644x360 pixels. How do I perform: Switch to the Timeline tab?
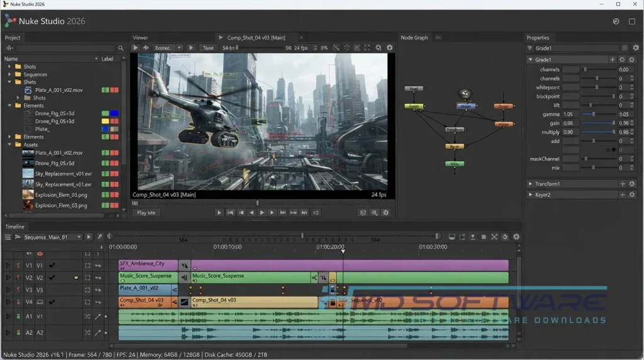click(x=15, y=227)
